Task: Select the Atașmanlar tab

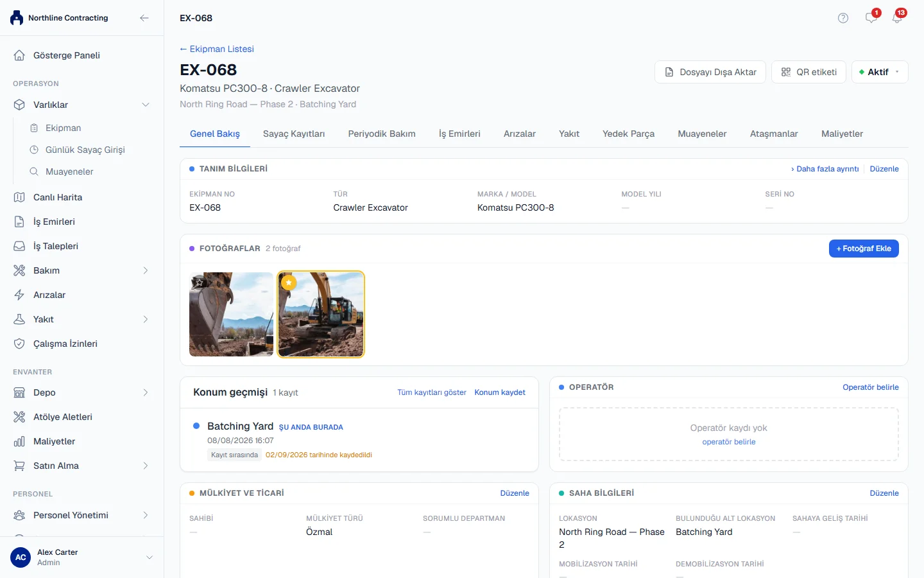Action: point(774,134)
